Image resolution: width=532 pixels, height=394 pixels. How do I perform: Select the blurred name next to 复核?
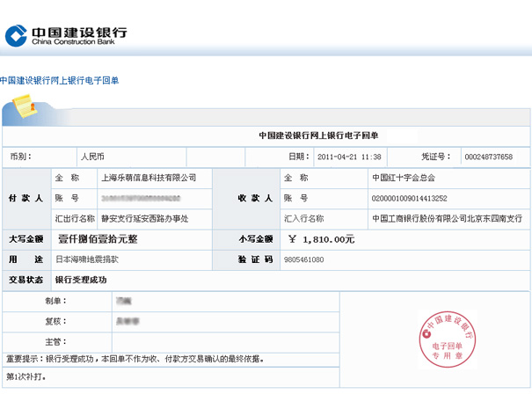128,321
